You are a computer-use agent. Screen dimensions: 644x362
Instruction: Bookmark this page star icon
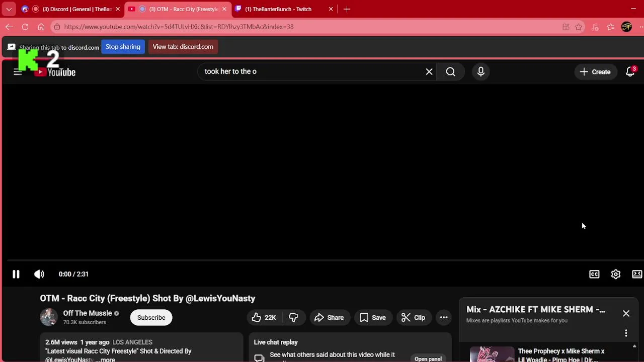coord(579,27)
